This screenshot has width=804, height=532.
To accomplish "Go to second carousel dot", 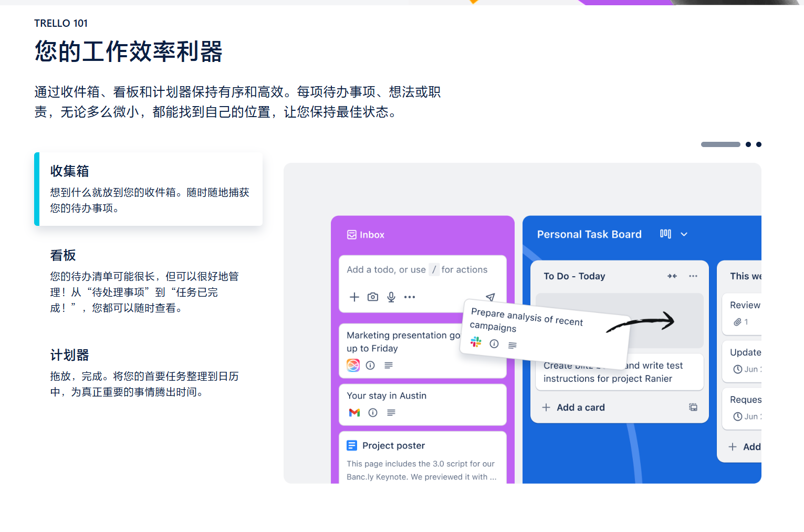I will (x=748, y=144).
